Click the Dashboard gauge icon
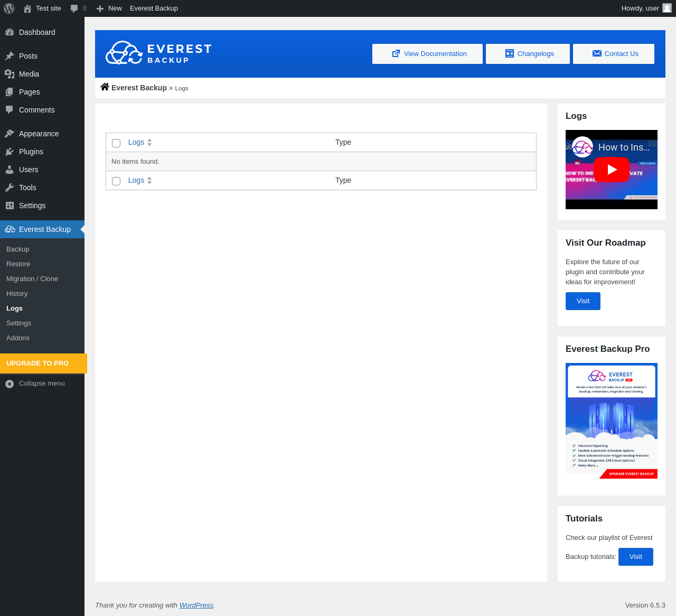676x616 pixels. pyautogui.click(x=10, y=32)
